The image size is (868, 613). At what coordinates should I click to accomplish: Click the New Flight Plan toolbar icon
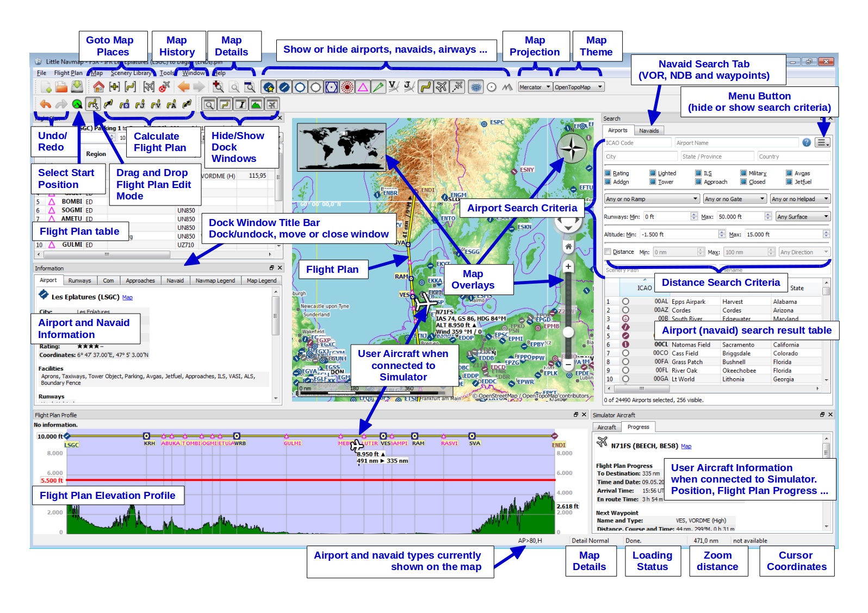tap(46, 87)
